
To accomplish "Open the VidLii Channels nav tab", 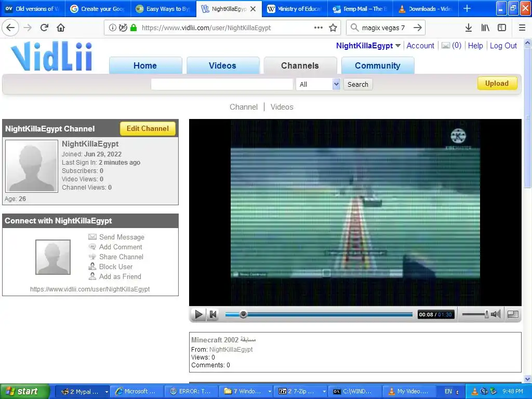I will (x=300, y=65).
